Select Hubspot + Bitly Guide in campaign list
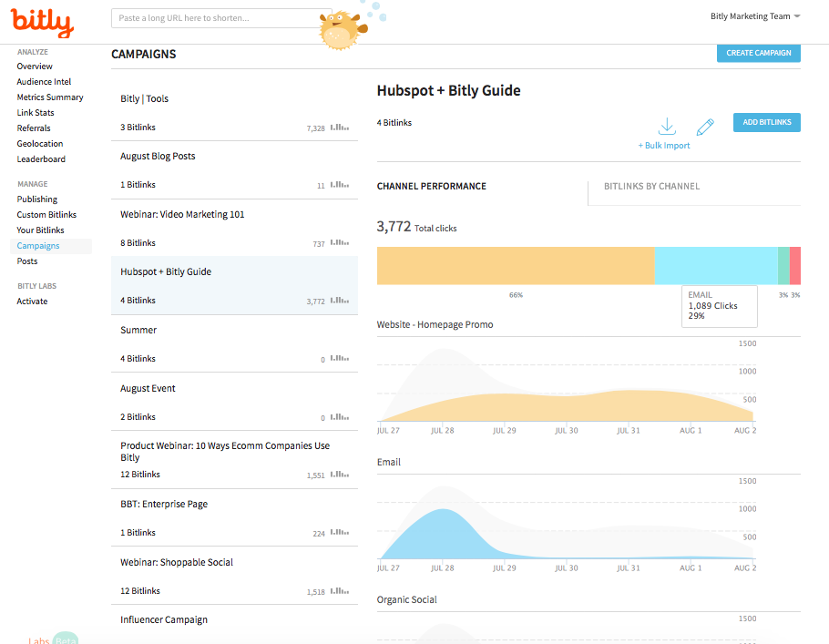 tap(234, 285)
